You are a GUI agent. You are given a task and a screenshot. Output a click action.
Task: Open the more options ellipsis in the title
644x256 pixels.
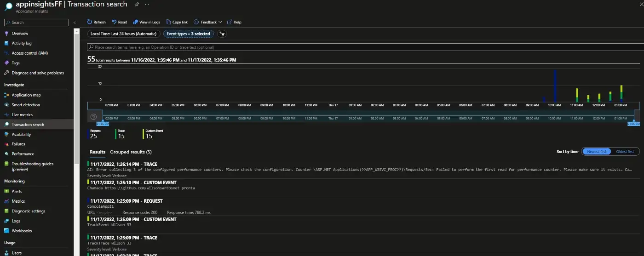click(x=147, y=4)
